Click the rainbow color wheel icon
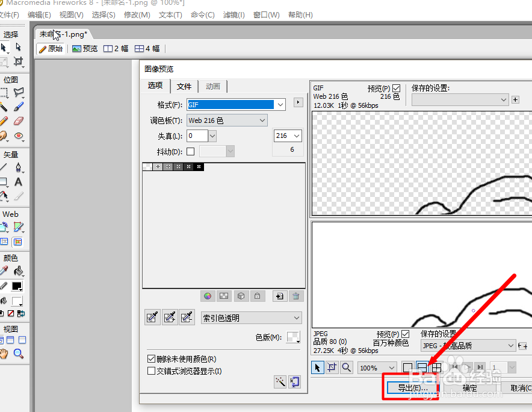This screenshot has height=412, width=532. (208, 296)
